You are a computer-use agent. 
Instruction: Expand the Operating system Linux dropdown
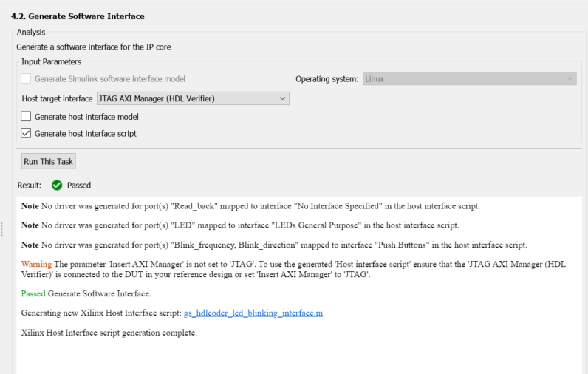coord(469,79)
